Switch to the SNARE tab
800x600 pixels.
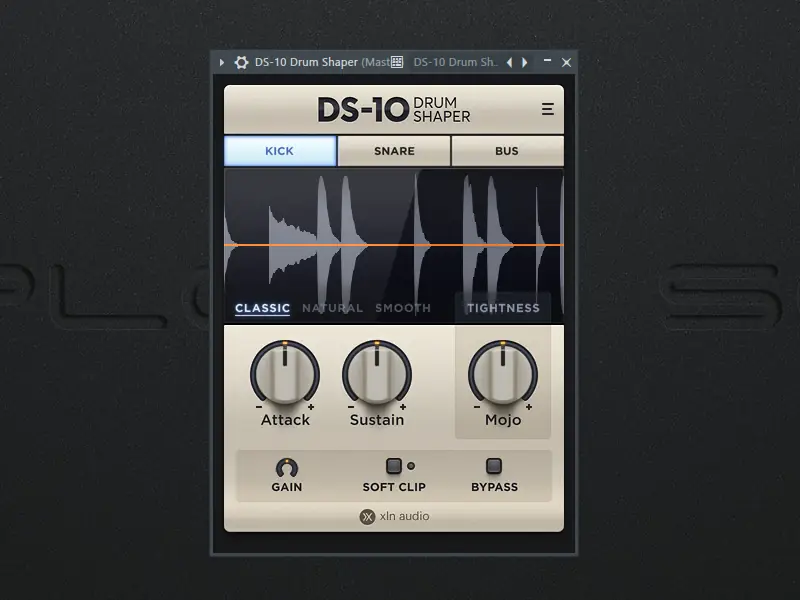(393, 151)
